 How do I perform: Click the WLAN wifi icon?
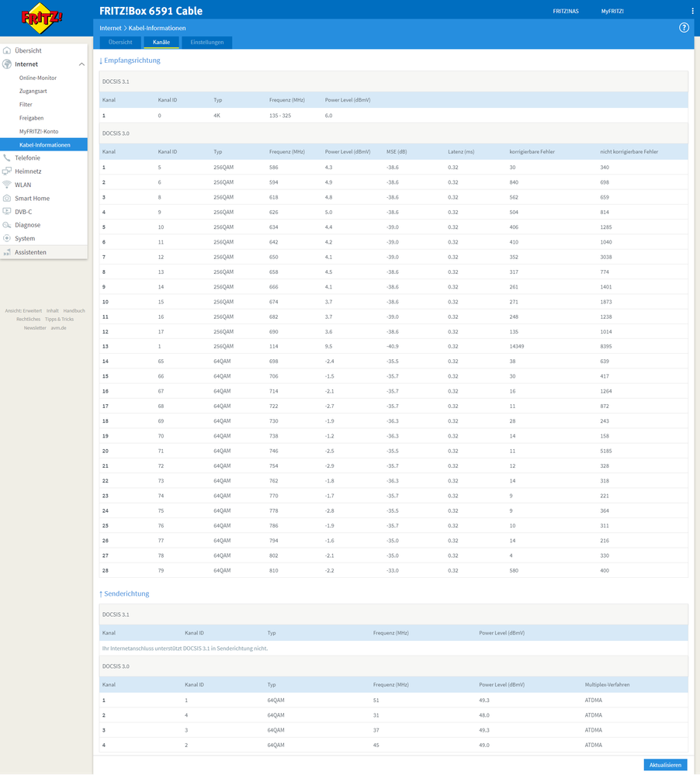[x=7, y=185]
